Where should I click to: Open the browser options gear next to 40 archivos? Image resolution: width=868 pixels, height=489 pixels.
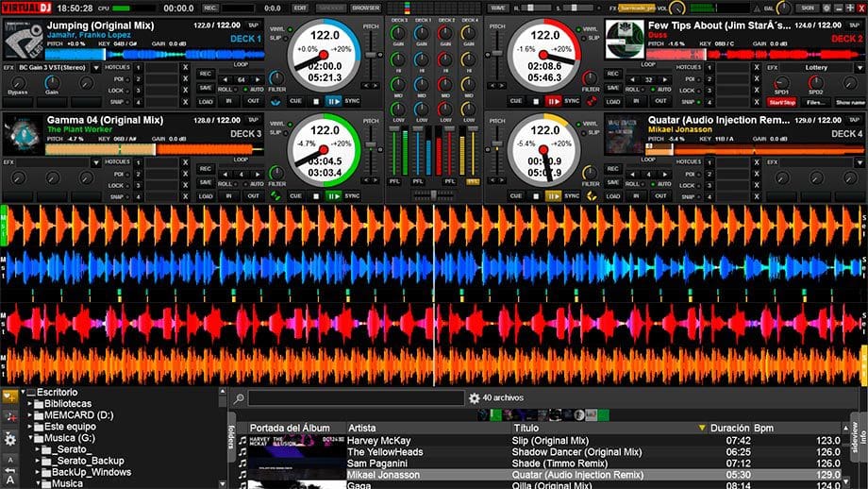[x=474, y=397]
